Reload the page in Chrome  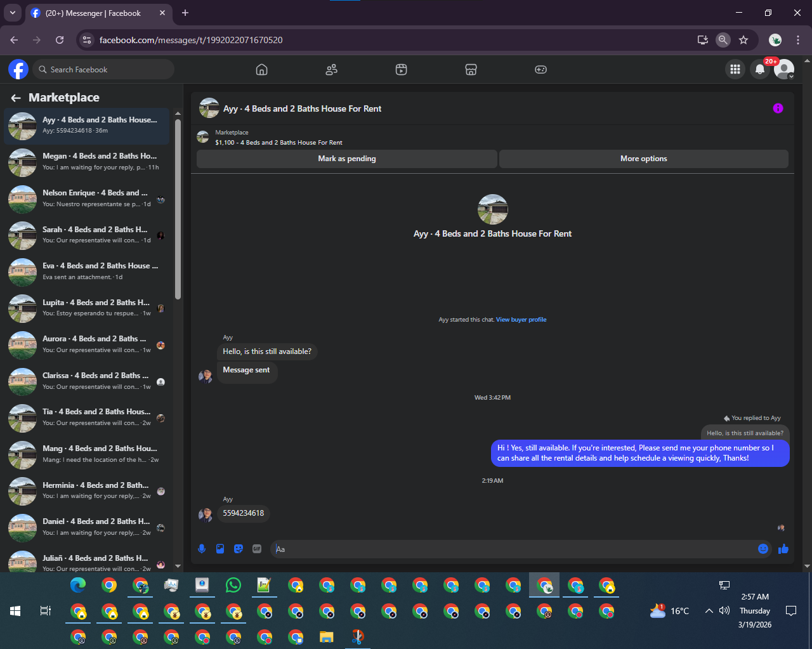point(60,40)
